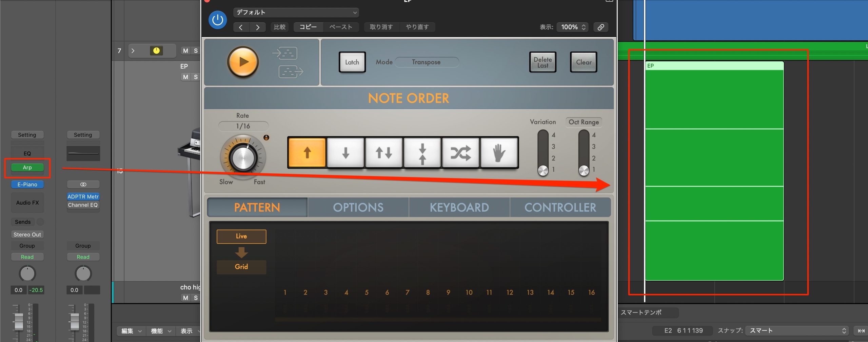
Task: Click the ペースト paste button
Action: pyautogui.click(x=341, y=27)
